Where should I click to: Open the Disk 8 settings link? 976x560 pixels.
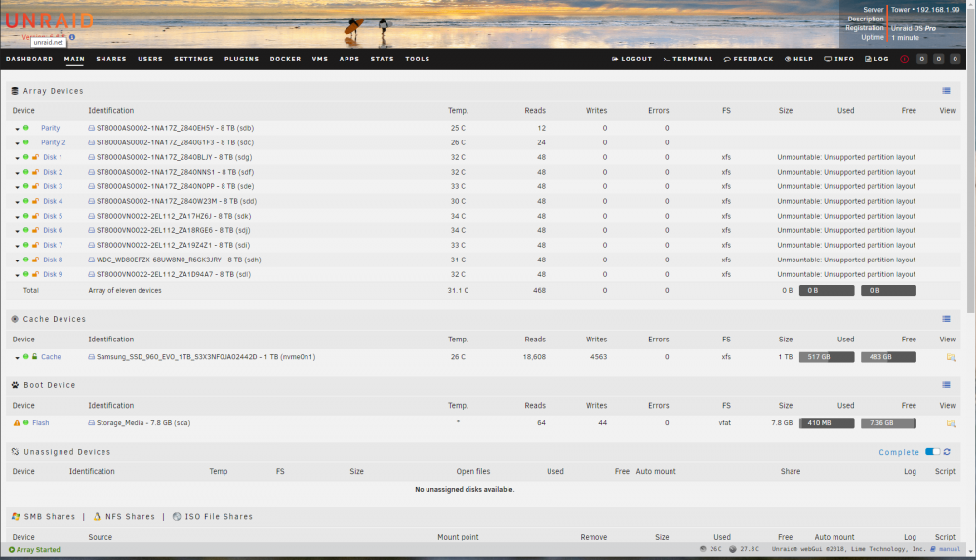(53, 260)
